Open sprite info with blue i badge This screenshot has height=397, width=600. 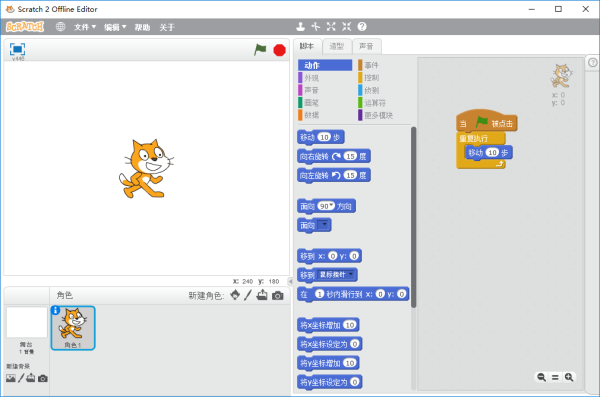click(55, 310)
